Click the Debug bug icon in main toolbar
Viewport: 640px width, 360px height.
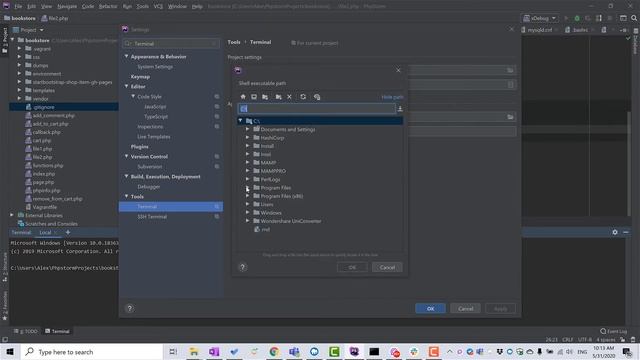(577, 18)
